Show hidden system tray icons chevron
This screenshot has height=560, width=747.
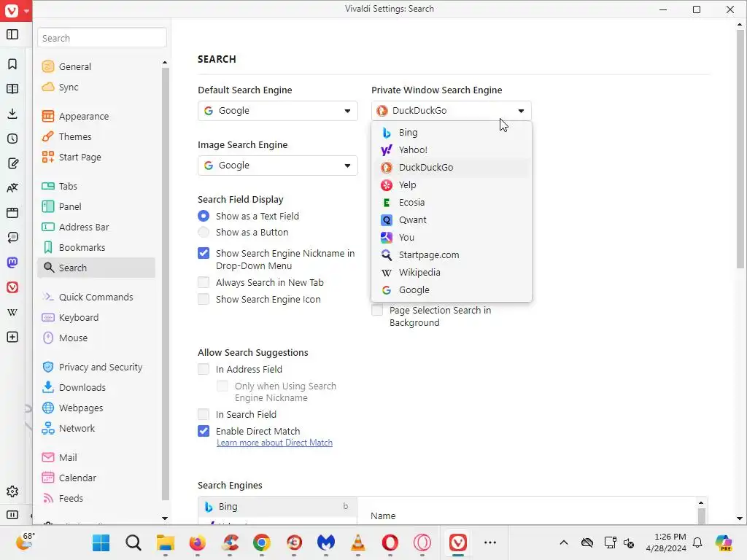(x=564, y=542)
